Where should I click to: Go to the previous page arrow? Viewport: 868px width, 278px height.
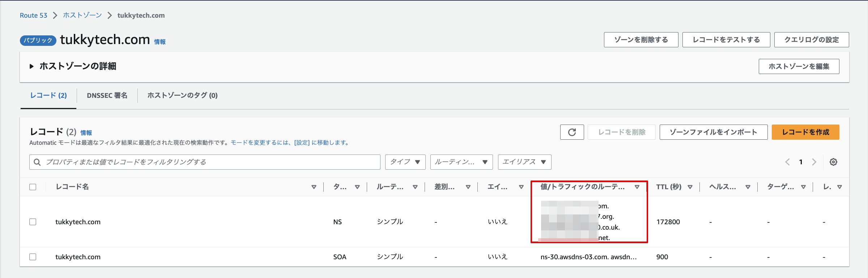pyautogui.click(x=787, y=162)
